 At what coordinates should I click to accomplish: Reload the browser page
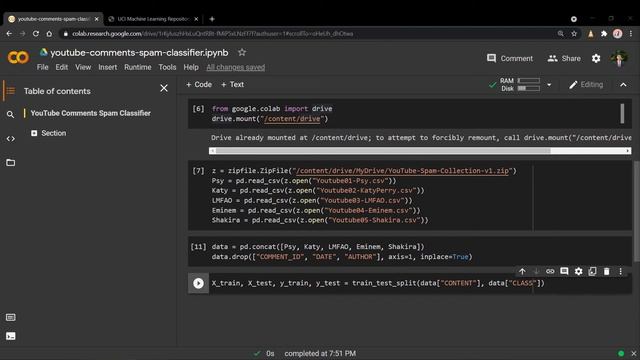click(x=36, y=33)
